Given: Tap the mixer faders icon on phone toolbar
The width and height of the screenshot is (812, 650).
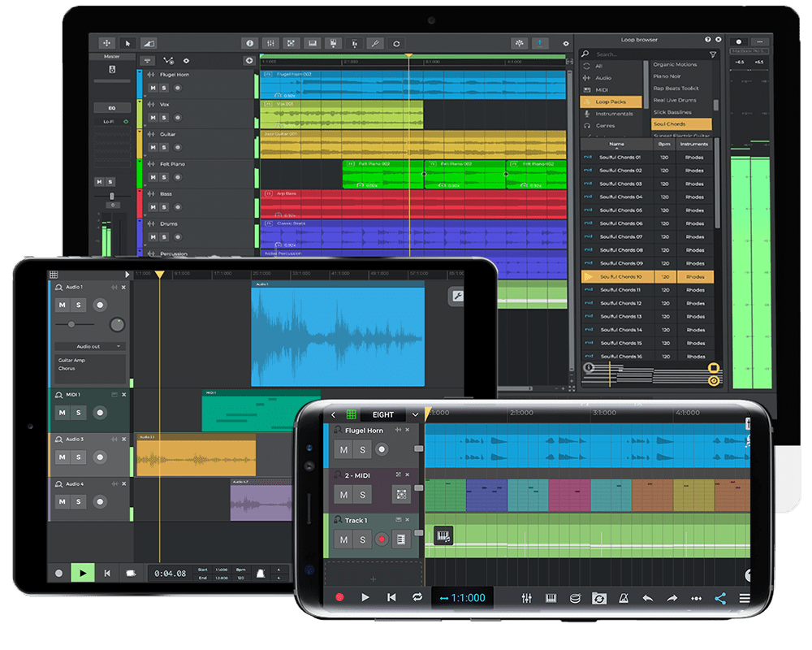Looking at the screenshot, I should pos(526,597).
